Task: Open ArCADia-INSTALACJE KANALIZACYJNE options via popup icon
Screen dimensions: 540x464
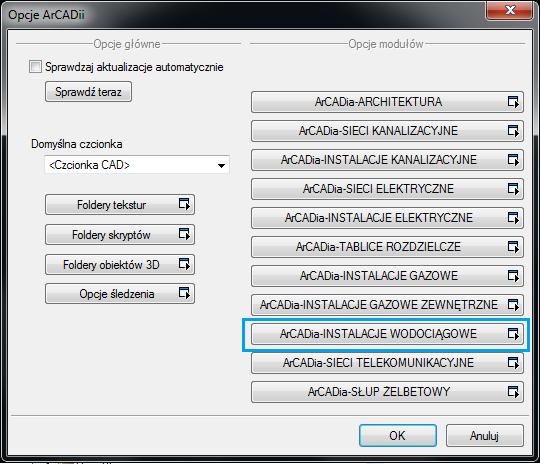Action: [x=513, y=160]
